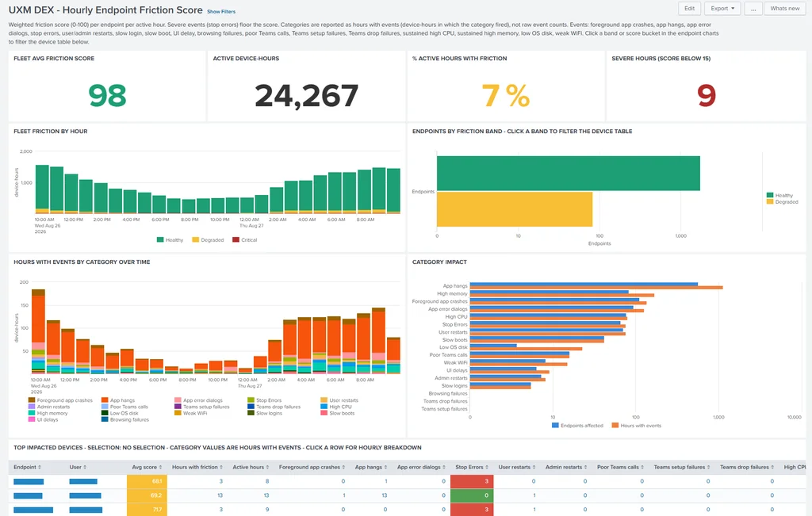Toggle Hours with events legend in Category Impact
Image resolution: width=812 pixels, height=516 pixels.
pyautogui.click(x=637, y=426)
